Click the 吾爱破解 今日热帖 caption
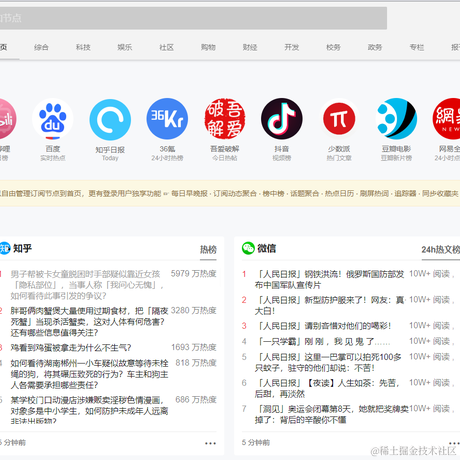The width and height of the screenshot is (460, 460). click(x=225, y=158)
